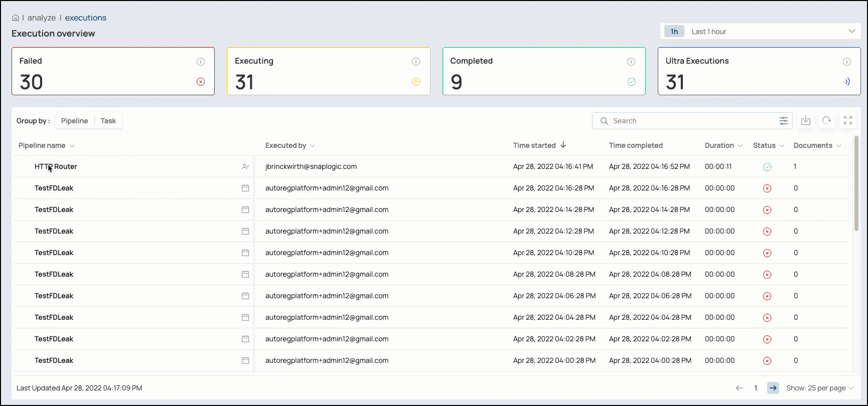Select the Executing summary card

[328, 71]
